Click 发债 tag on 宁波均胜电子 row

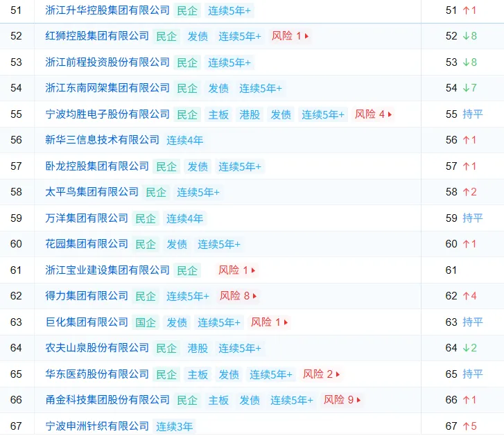(281, 114)
